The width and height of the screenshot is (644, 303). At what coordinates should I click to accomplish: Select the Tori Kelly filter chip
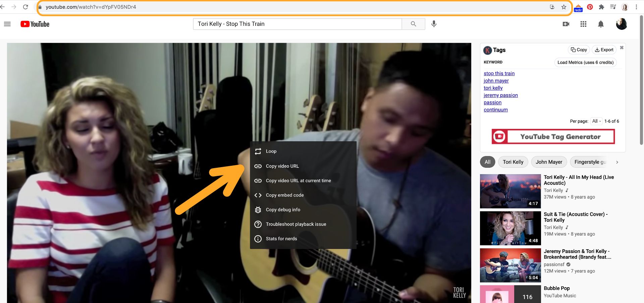(x=513, y=162)
